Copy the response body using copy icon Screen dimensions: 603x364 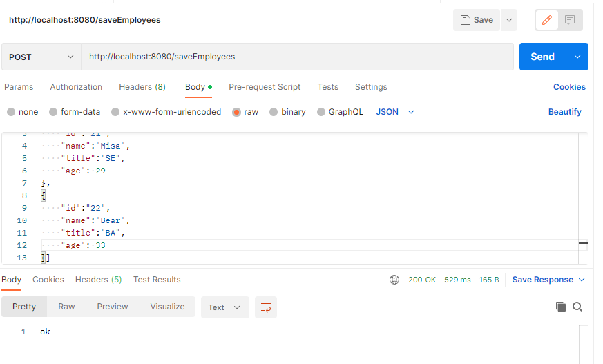click(x=561, y=307)
